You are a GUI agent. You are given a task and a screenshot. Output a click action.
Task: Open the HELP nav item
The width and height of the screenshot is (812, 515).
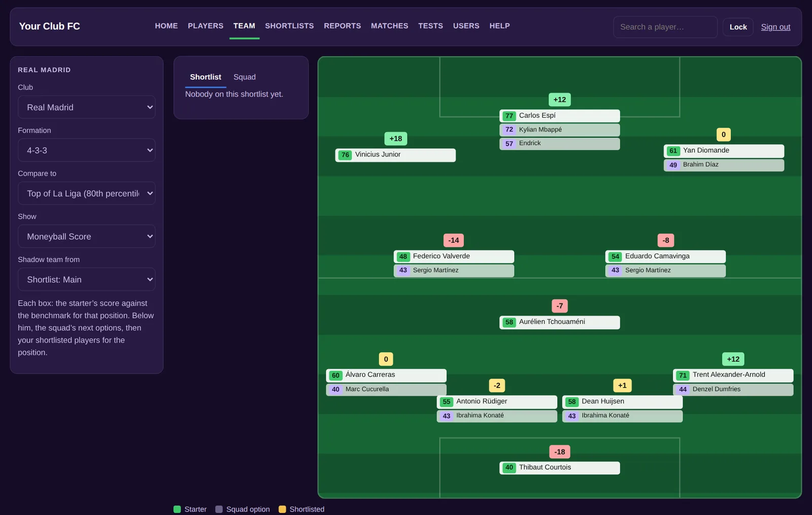point(499,26)
